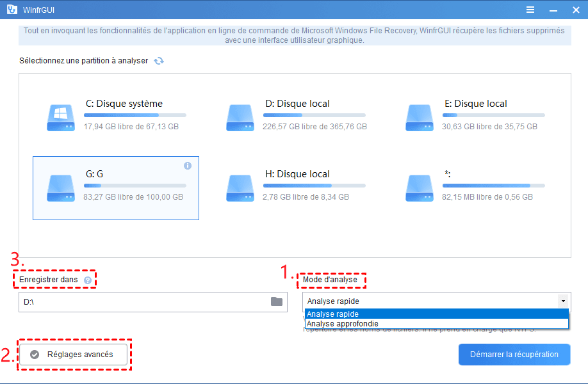The width and height of the screenshot is (588, 384).
Task: Click text 82,15 MB libre de 0,56 GB
Action: pos(487,197)
